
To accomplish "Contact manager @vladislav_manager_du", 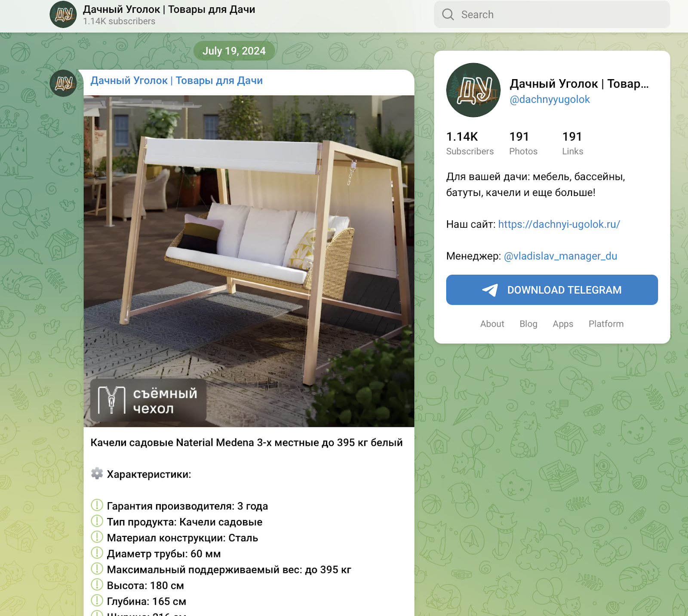I will (560, 256).
